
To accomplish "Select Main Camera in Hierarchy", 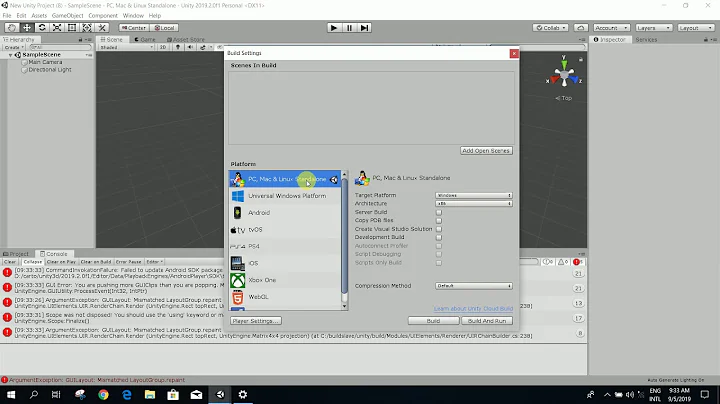I will (x=45, y=62).
